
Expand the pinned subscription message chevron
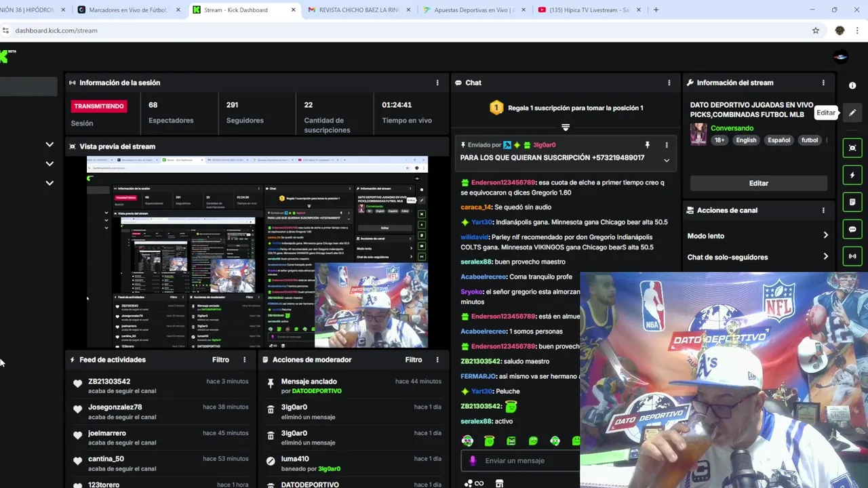coord(666,161)
